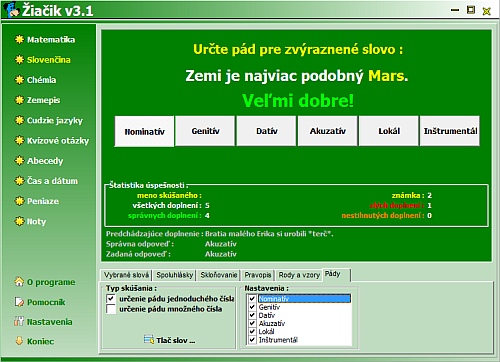Click the notepad icon for Pomocník
The width and height of the screenshot is (500, 362).
(x=19, y=302)
